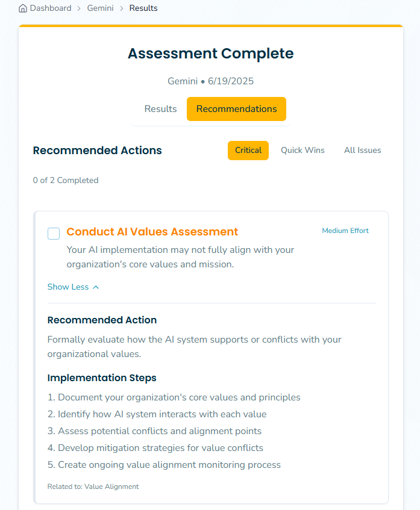Switch to the Results tab
The height and width of the screenshot is (510, 420).
tap(160, 109)
